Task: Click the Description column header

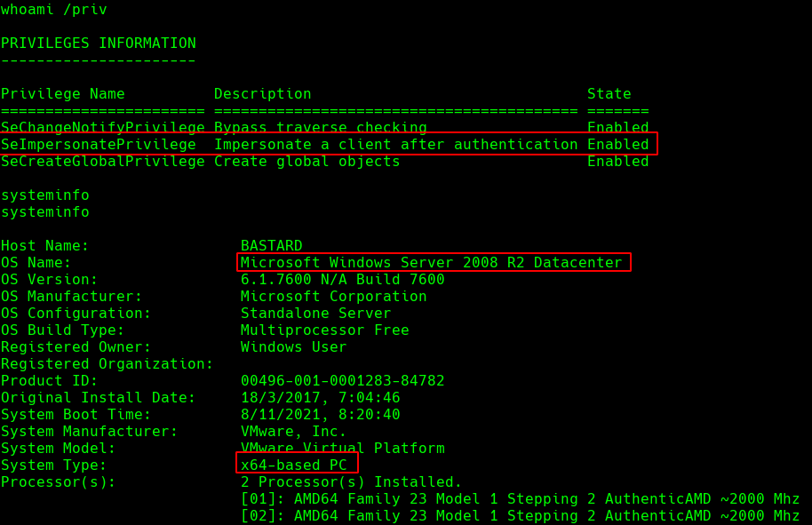Action: (262, 94)
